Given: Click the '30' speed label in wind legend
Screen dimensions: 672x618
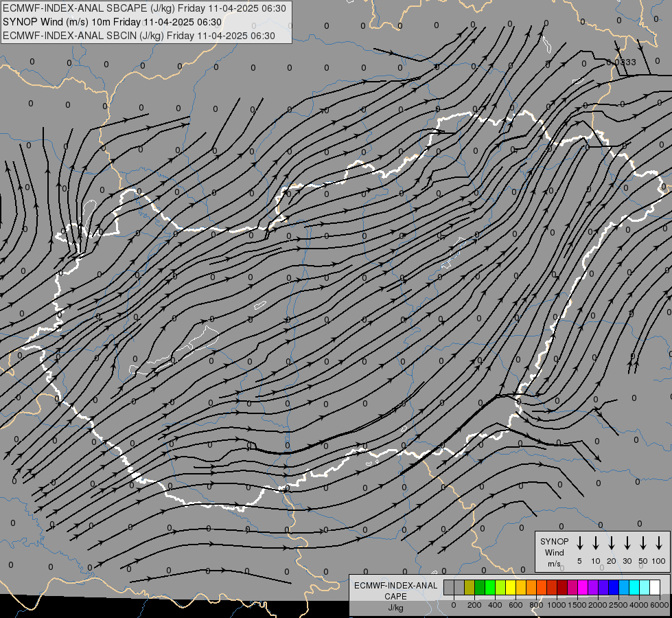Looking at the screenshot, I should click(627, 561).
